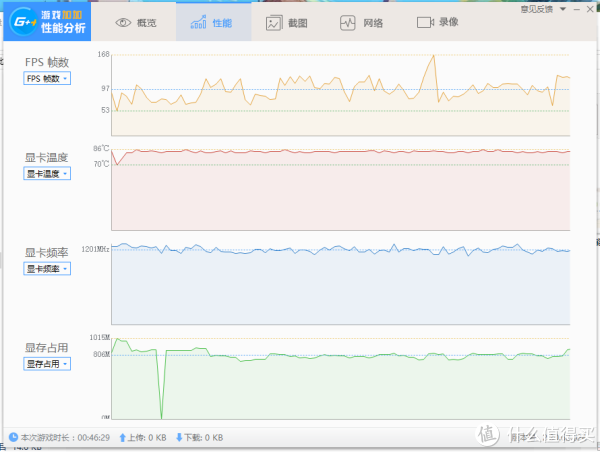Open the 录像 recording tab
The image size is (600, 452).
point(437,22)
